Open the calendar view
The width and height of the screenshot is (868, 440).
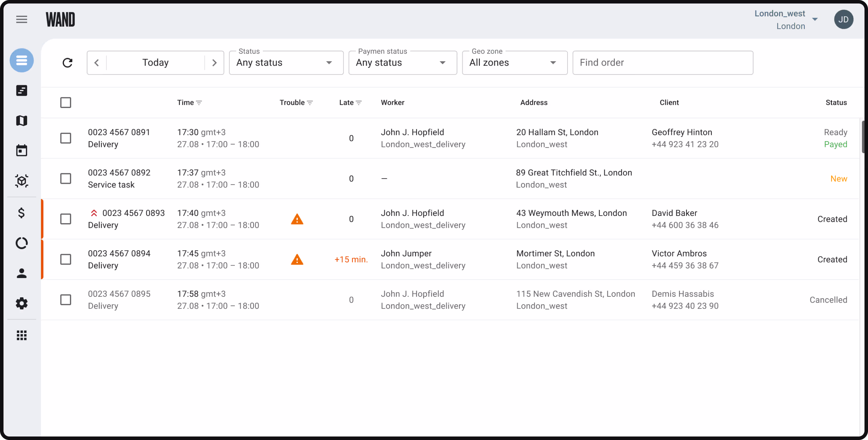pyautogui.click(x=22, y=150)
